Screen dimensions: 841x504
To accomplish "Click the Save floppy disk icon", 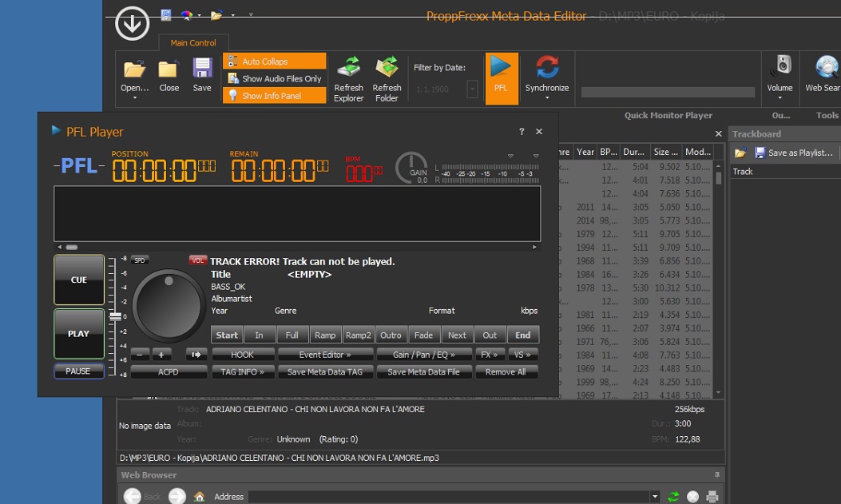I will [x=202, y=69].
